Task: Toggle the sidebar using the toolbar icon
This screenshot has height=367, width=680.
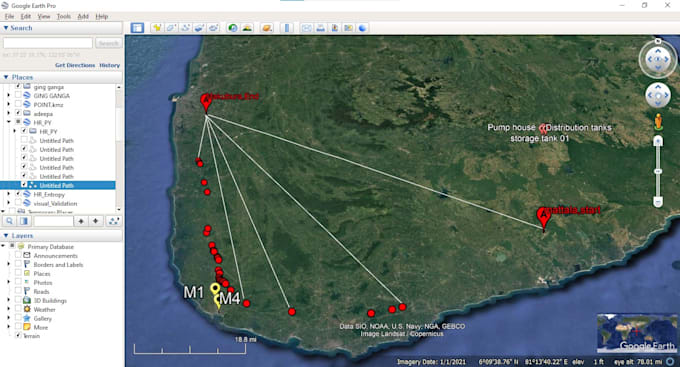Action: [137, 28]
